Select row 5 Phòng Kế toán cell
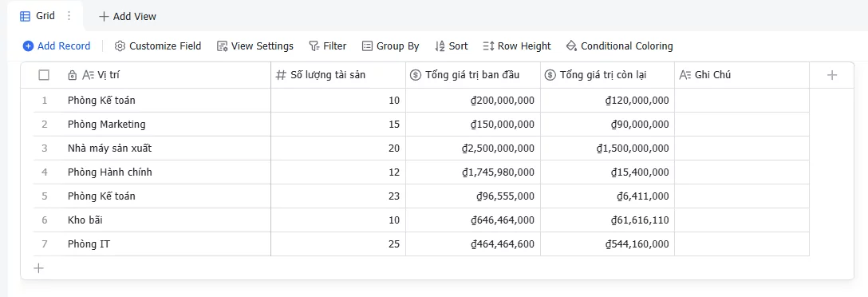The height and width of the screenshot is (297, 868). tap(165, 196)
